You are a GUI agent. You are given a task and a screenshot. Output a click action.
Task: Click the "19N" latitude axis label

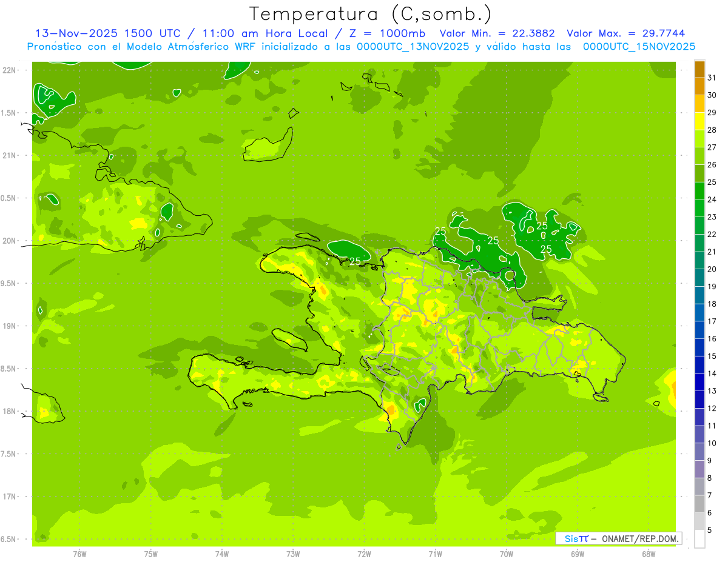(10, 326)
